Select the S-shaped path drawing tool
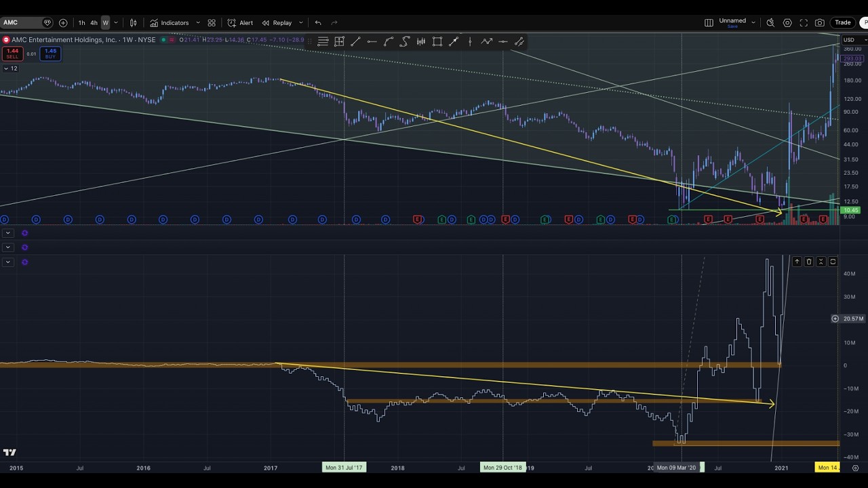This screenshot has height=488, width=868. point(405,42)
